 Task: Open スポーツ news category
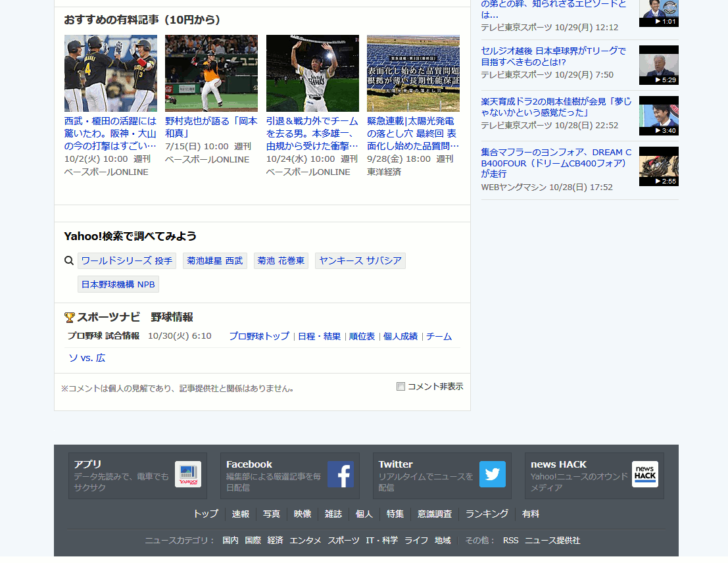[343, 541]
